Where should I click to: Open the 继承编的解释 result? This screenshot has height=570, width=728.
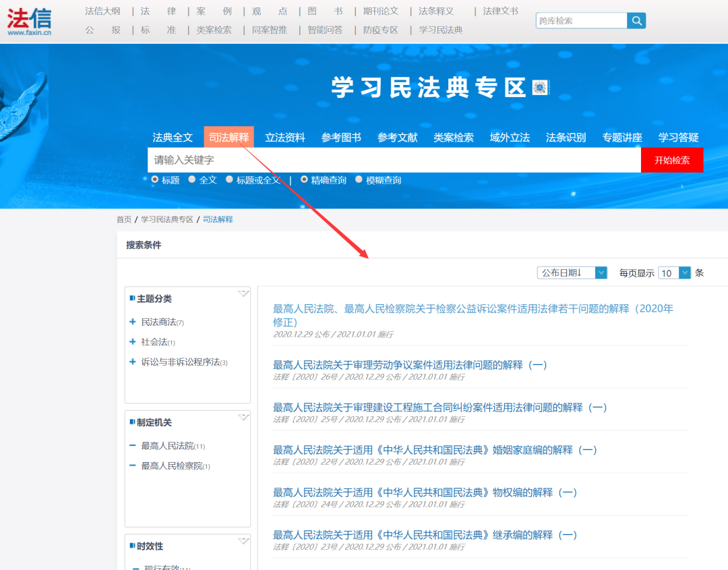pyautogui.click(x=425, y=535)
